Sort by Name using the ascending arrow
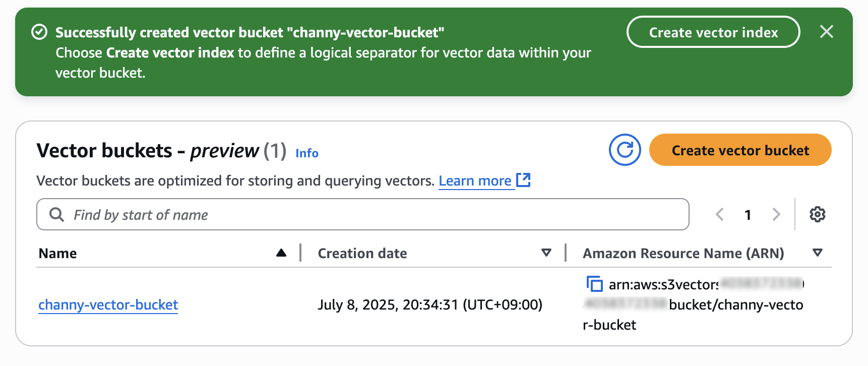Viewport: 868px width, 366px height. tap(281, 253)
